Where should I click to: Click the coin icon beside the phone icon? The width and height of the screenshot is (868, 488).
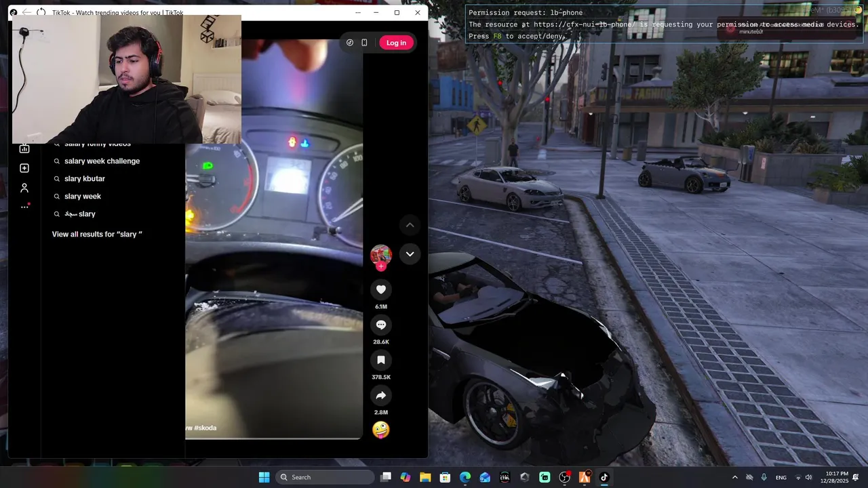point(350,43)
